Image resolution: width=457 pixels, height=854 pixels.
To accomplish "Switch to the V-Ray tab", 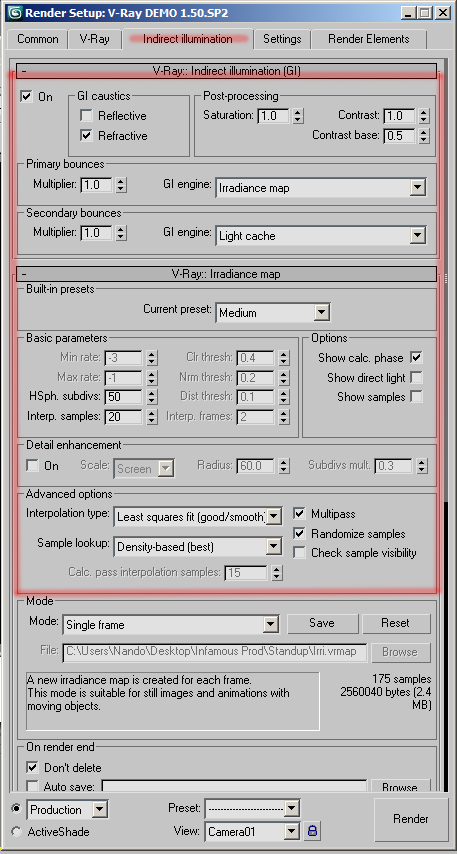I will pos(94,39).
